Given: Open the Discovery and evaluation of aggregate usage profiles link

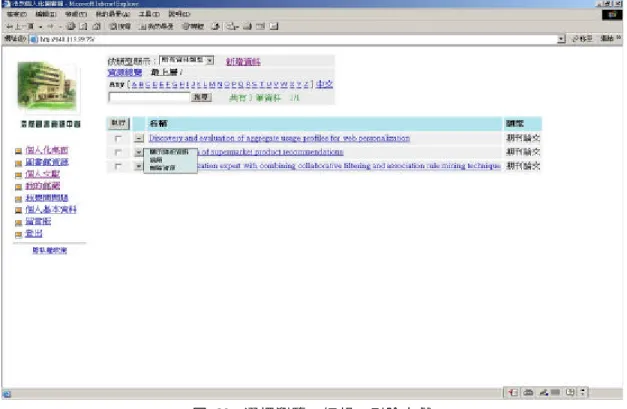Looking at the screenshot, I should (279, 138).
